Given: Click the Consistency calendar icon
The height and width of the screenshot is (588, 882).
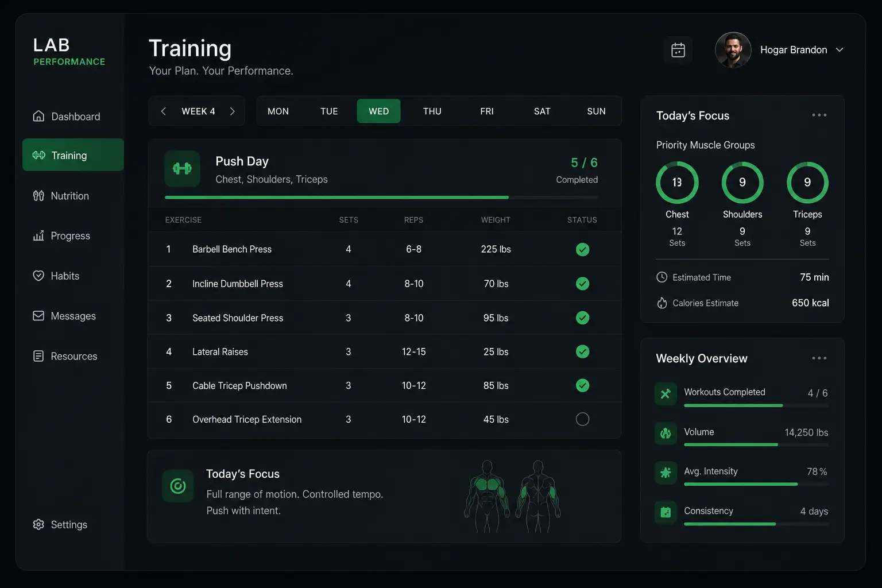Looking at the screenshot, I should pyautogui.click(x=666, y=512).
